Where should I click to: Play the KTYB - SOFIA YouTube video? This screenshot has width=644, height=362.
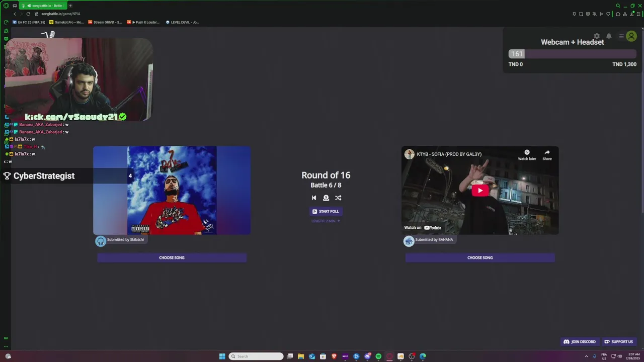coord(480,191)
